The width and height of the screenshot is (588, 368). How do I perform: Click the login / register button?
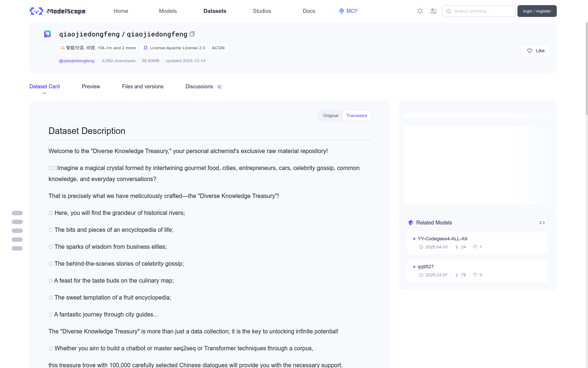tap(537, 11)
